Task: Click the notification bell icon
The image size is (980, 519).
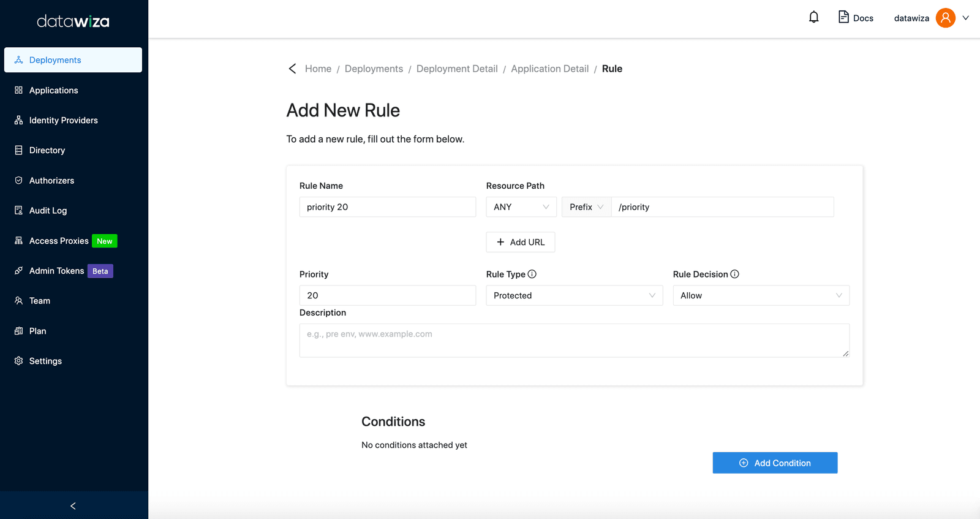Action: 813,17
